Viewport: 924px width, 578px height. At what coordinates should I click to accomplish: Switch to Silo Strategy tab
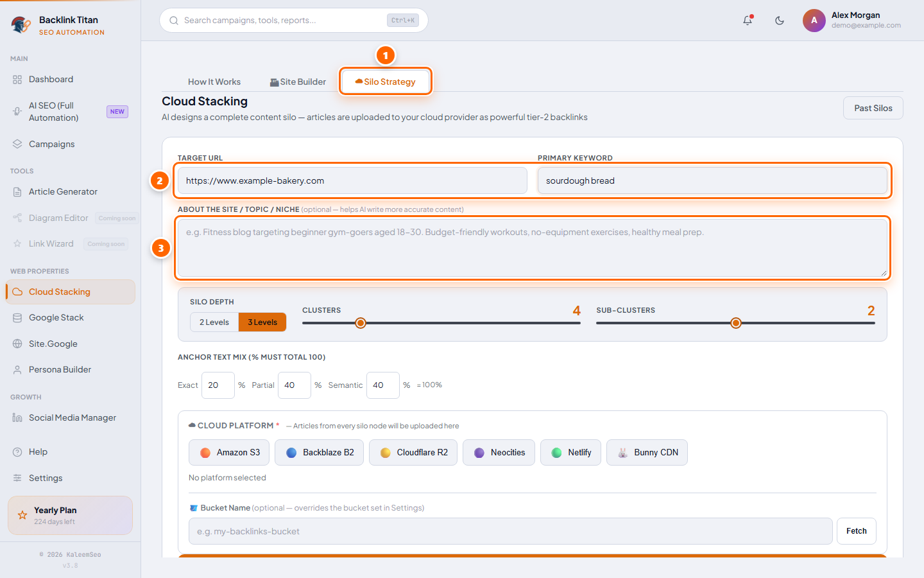click(x=385, y=82)
